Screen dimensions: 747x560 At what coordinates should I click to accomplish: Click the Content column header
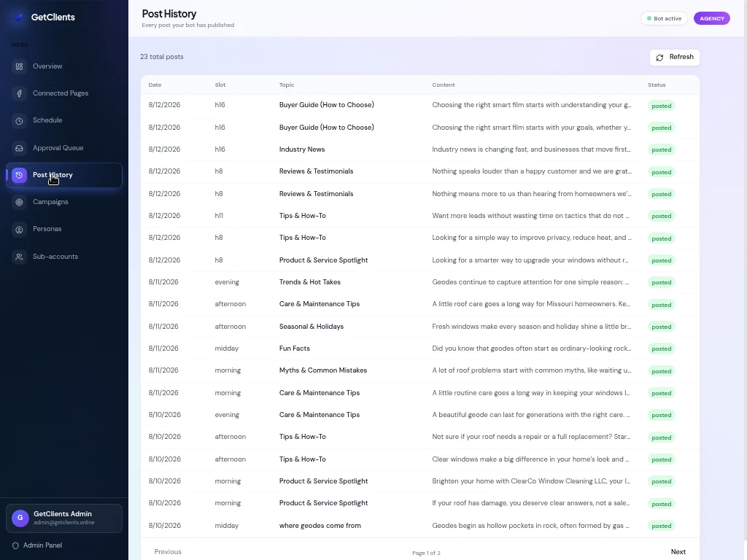coord(444,85)
